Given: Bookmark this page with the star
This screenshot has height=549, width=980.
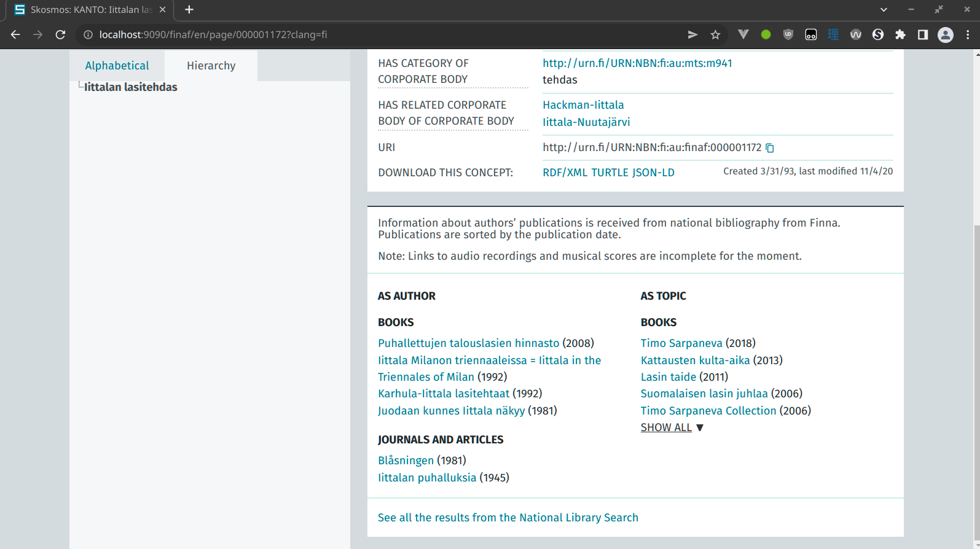Looking at the screenshot, I should (x=715, y=34).
